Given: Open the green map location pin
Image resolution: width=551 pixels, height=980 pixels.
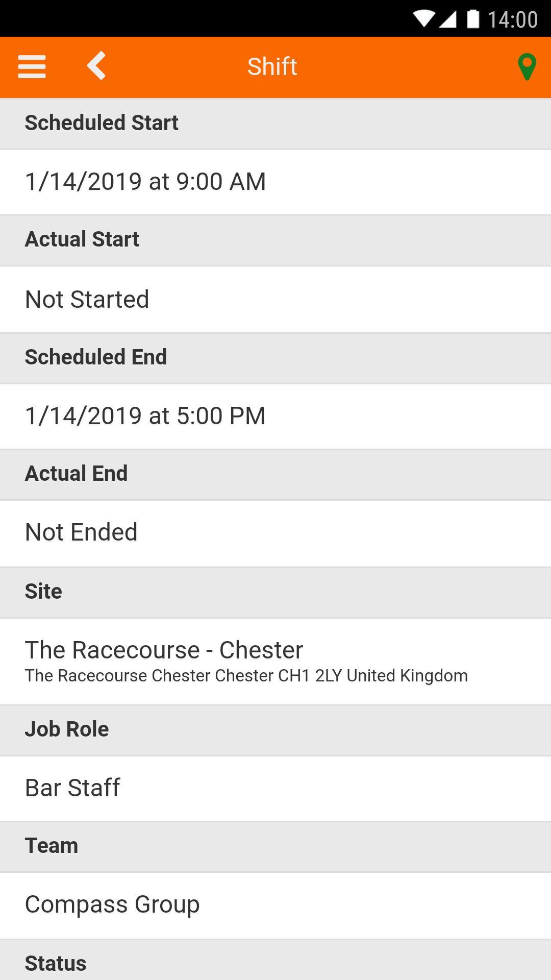Looking at the screenshot, I should 527,67.
